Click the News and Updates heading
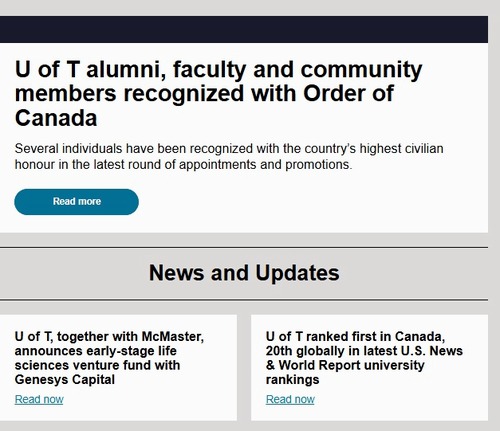 pyautogui.click(x=244, y=273)
